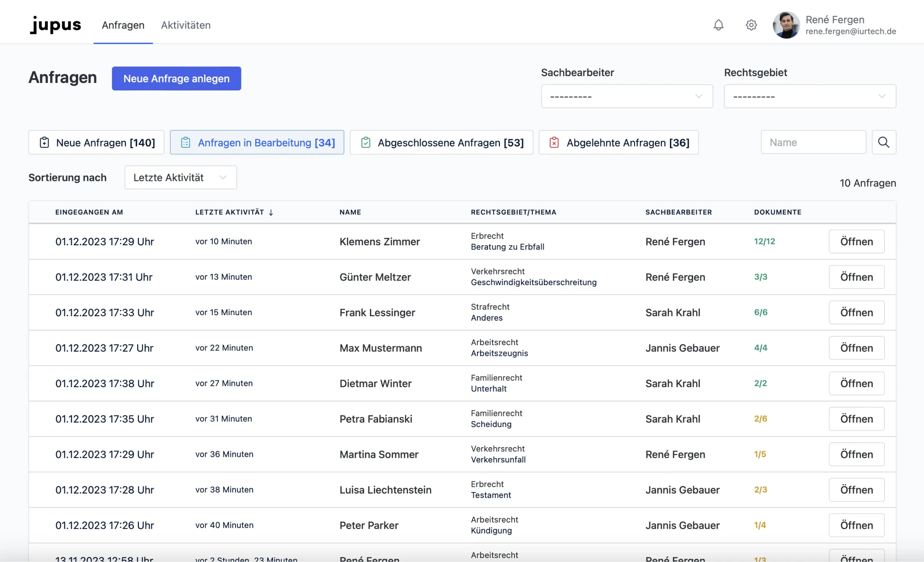Sort by the Eingegangen am column header
Viewport: 924px width, 562px height.
point(89,212)
